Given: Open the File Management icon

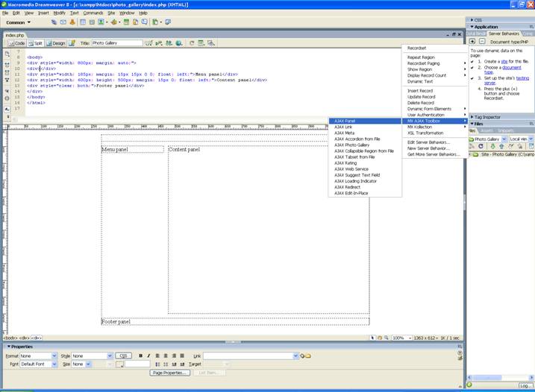Looking at the screenshot, I should click(x=169, y=43).
